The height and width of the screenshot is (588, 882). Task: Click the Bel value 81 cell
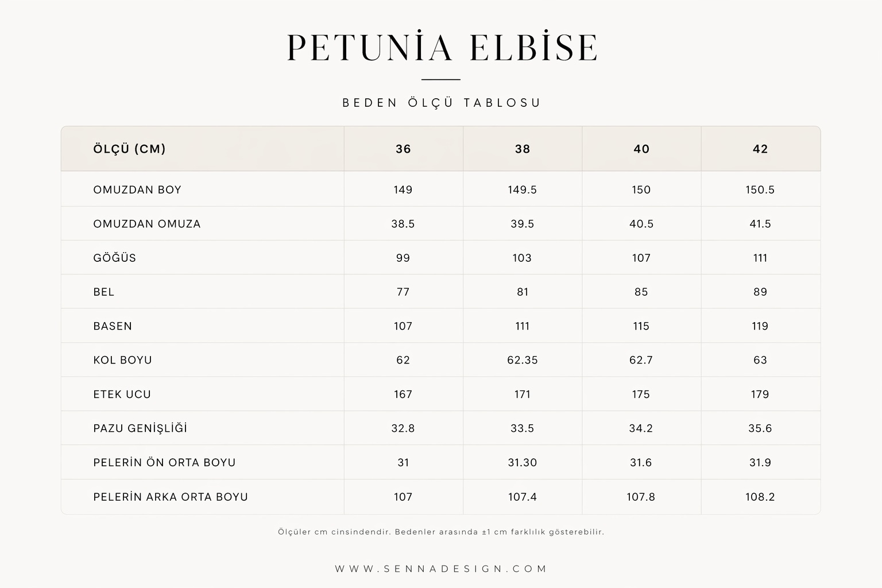(x=523, y=292)
